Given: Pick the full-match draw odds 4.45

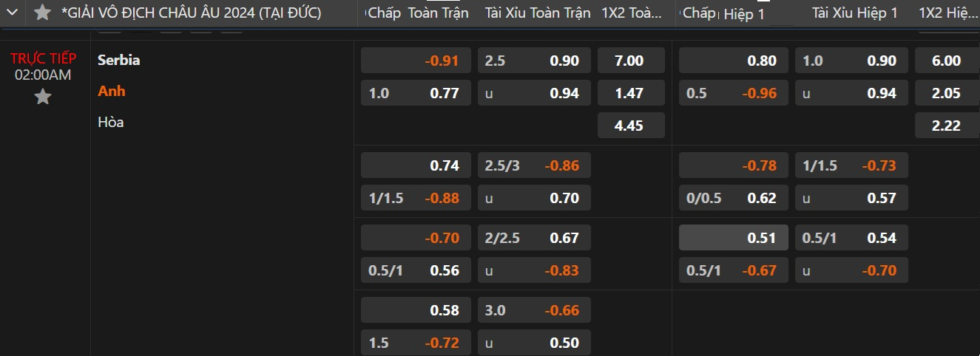Looking at the screenshot, I should click(631, 126).
